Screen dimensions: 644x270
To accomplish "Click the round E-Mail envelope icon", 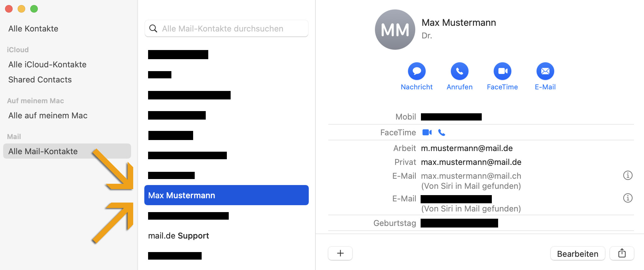I will [545, 71].
